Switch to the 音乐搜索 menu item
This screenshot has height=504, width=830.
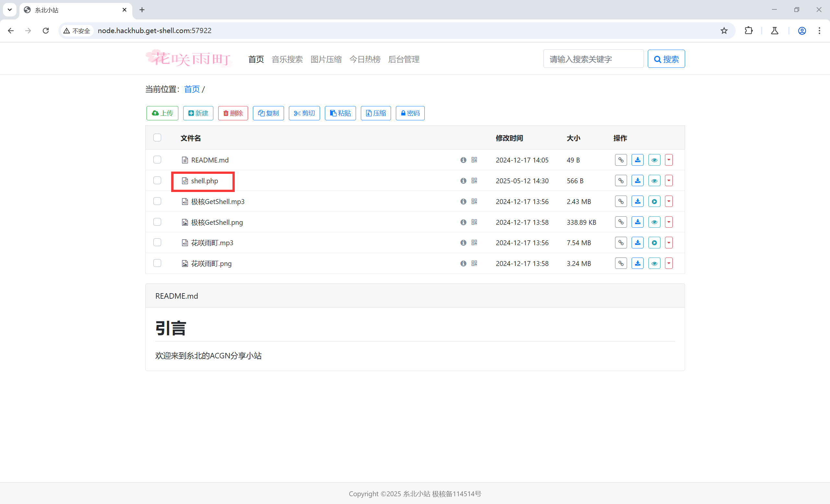click(x=287, y=59)
